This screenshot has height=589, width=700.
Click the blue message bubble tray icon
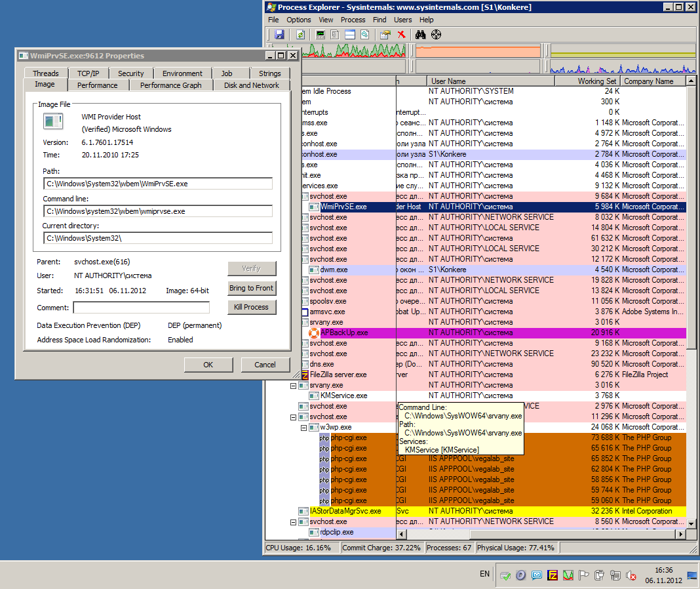[x=537, y=575]
